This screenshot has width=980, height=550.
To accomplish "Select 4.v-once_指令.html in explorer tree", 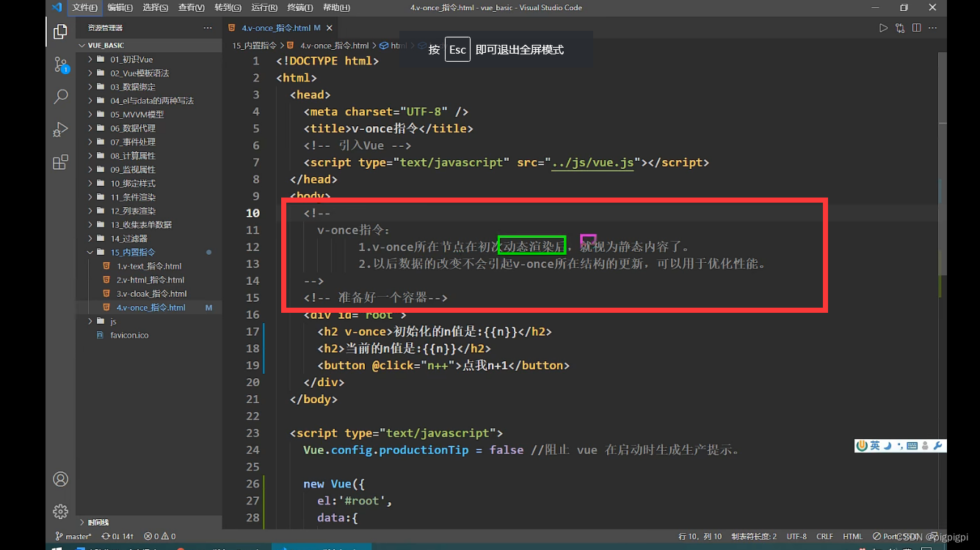I will click(148, 308).
